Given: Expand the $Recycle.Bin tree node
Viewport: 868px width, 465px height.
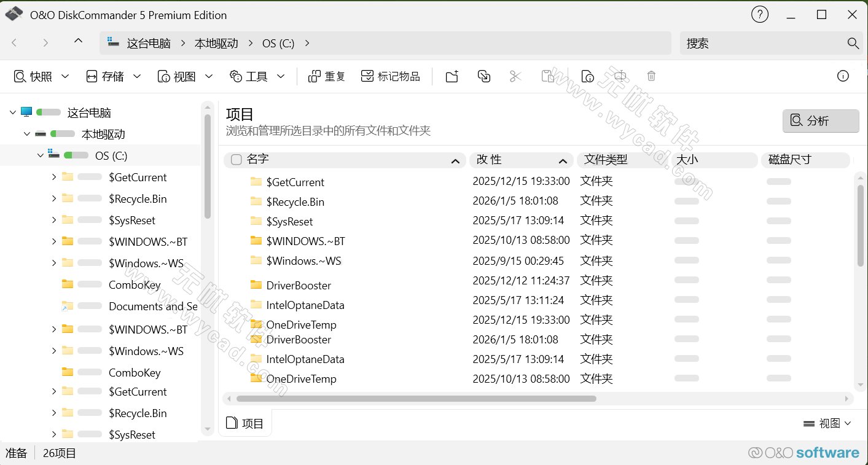Looking at the screenshot, I should click(53, 198).
